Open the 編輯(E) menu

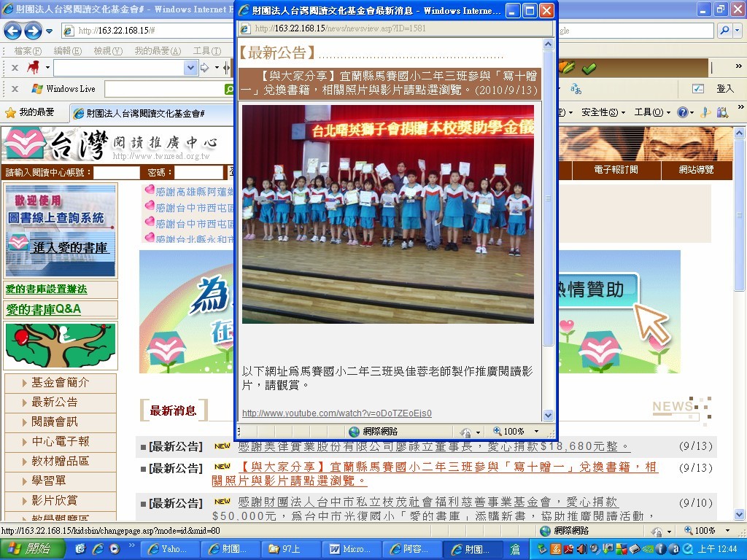pos(67,50)
